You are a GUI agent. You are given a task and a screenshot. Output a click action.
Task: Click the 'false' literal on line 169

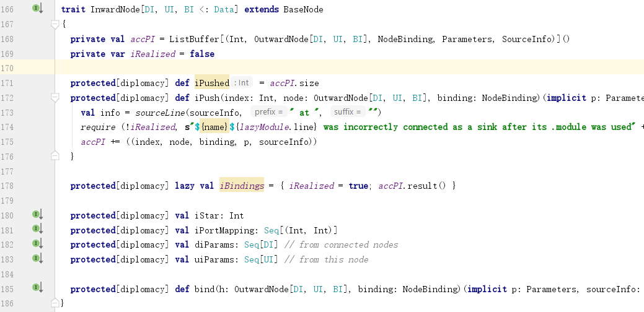[202, 54]
